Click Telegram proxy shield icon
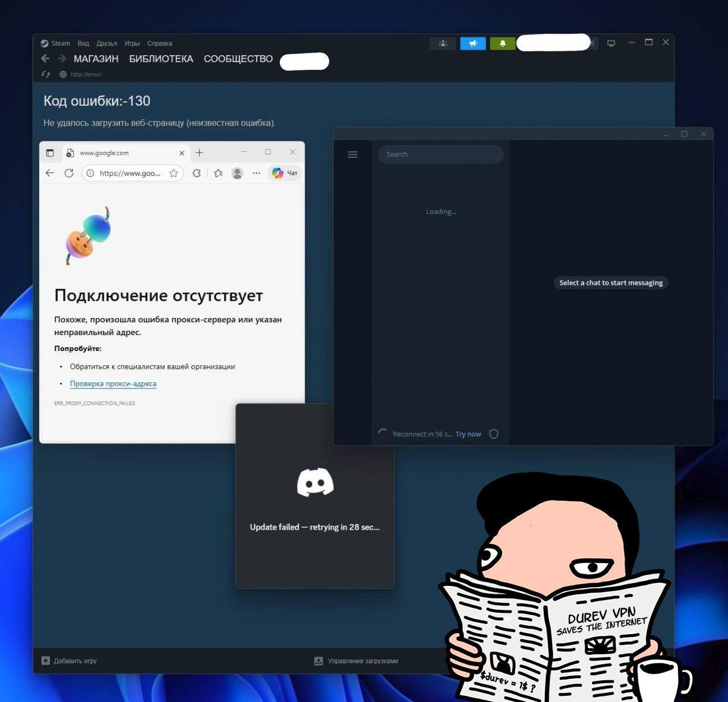 click(494, 434)
